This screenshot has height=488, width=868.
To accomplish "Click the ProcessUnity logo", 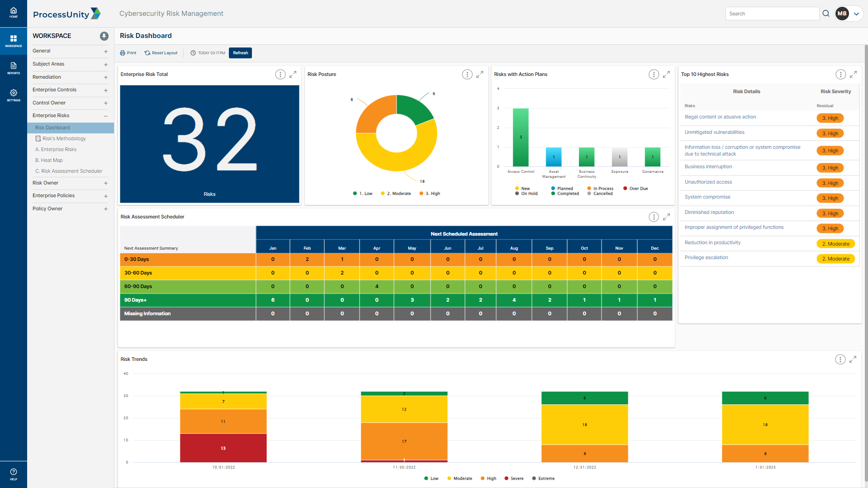I will (66, 14).
